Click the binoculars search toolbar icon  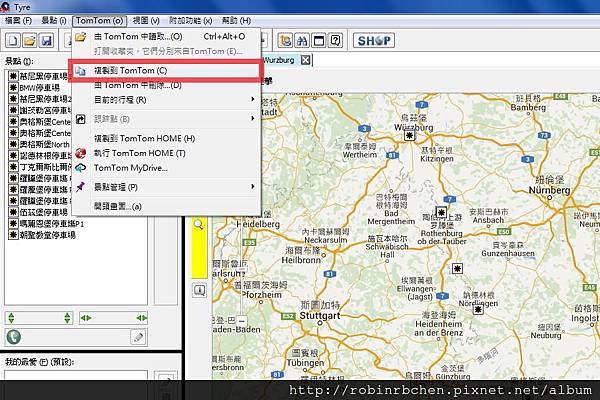(302, 40)
